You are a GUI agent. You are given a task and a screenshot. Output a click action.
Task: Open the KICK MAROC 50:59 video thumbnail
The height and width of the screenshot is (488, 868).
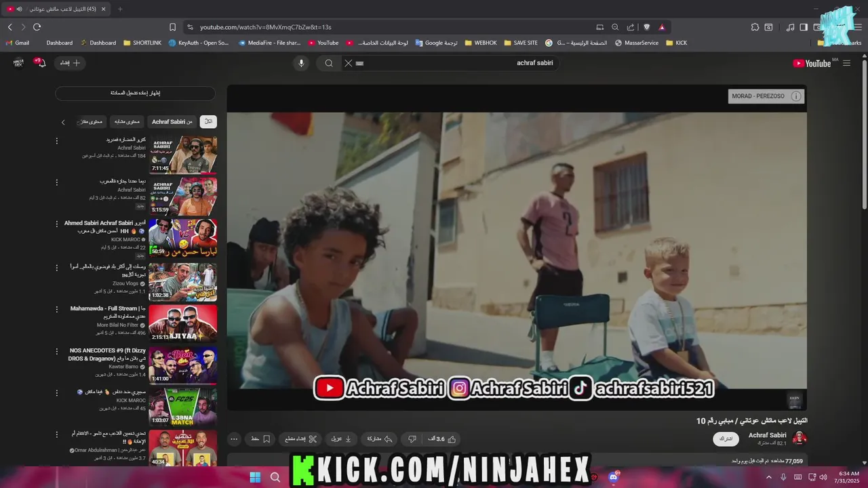point(183,238)
